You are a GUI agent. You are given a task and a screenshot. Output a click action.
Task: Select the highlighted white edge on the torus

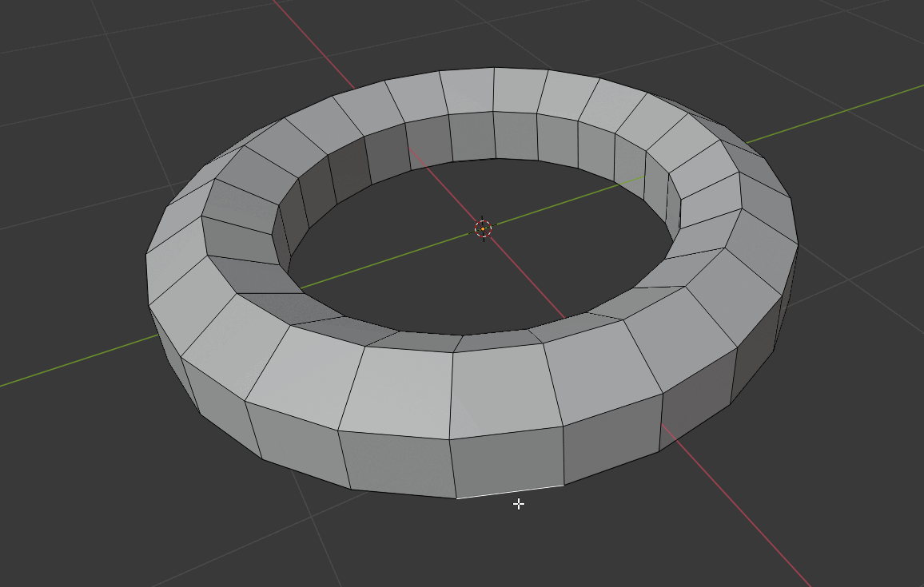510,492
